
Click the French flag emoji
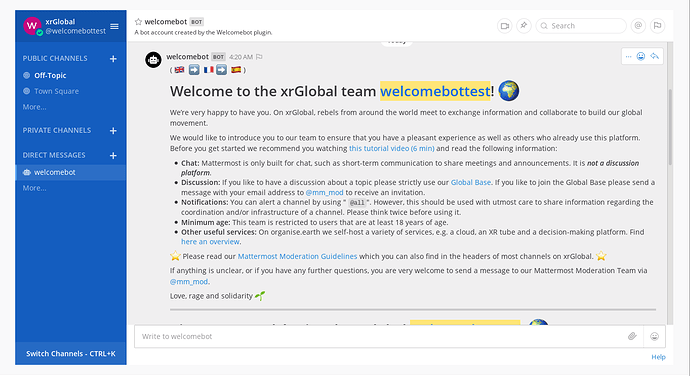[x=209, y=70]
